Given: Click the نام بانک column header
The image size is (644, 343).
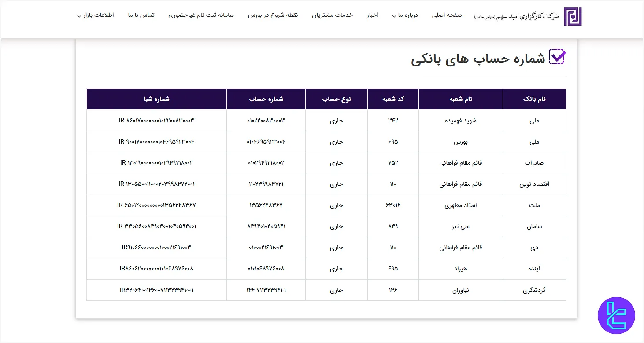Looking at the screenshot, I should 534,99.
